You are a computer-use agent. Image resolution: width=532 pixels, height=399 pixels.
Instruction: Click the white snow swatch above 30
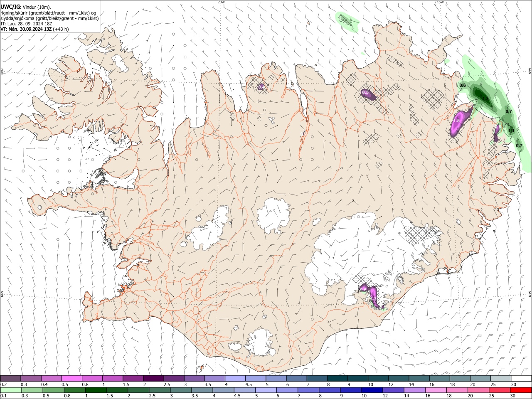click(x=521, y=378)
